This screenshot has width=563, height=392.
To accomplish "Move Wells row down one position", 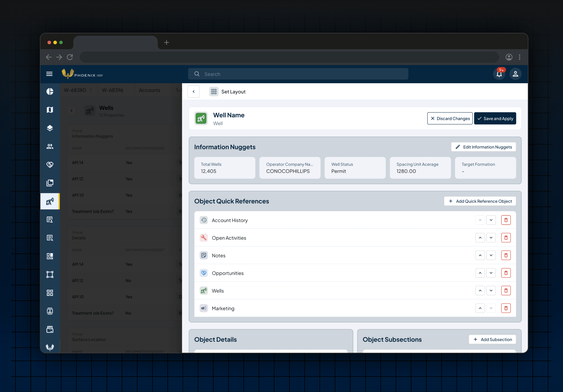I will click(x=491, y=290).
